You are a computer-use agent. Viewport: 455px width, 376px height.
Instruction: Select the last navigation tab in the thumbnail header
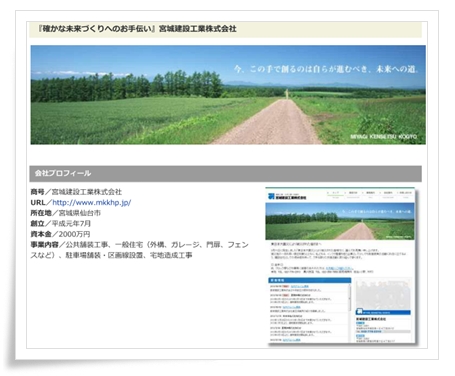coord(405,193)
